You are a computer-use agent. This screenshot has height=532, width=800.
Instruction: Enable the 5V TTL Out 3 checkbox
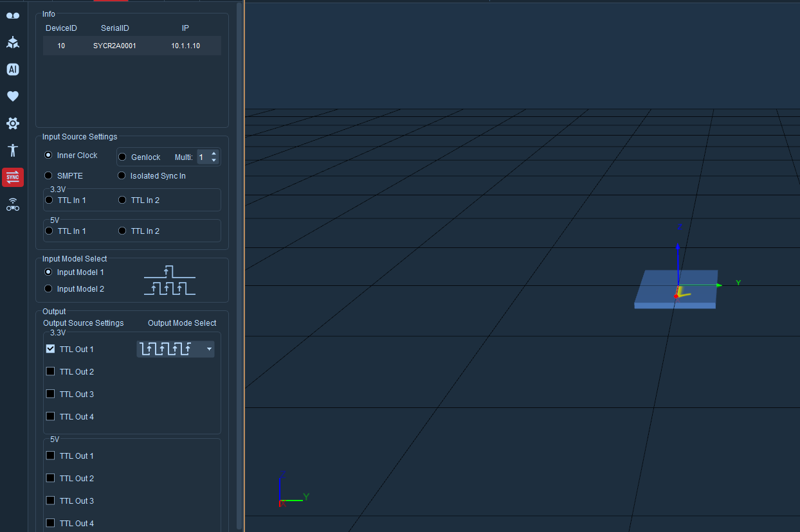click(50, 501)
